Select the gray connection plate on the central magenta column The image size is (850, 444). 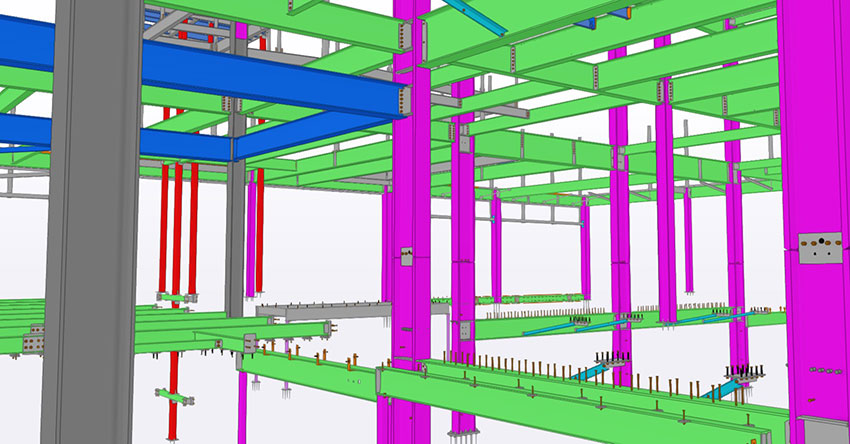click(x=406, y=256)
